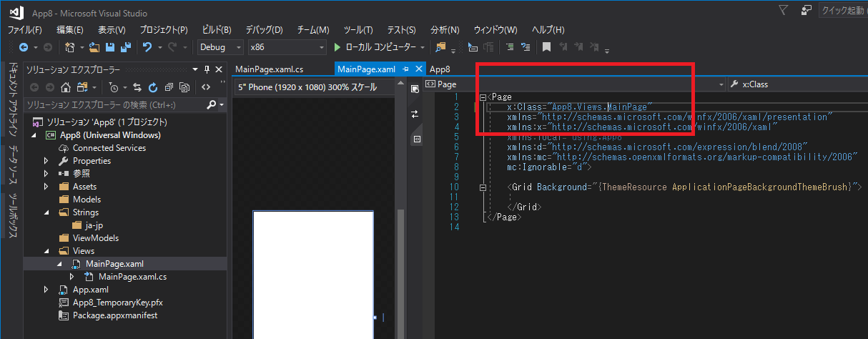Save the current file with the floppy icon
Viewport: 868px width, 339px height.
pyautogui.click(x=110, y=47)
